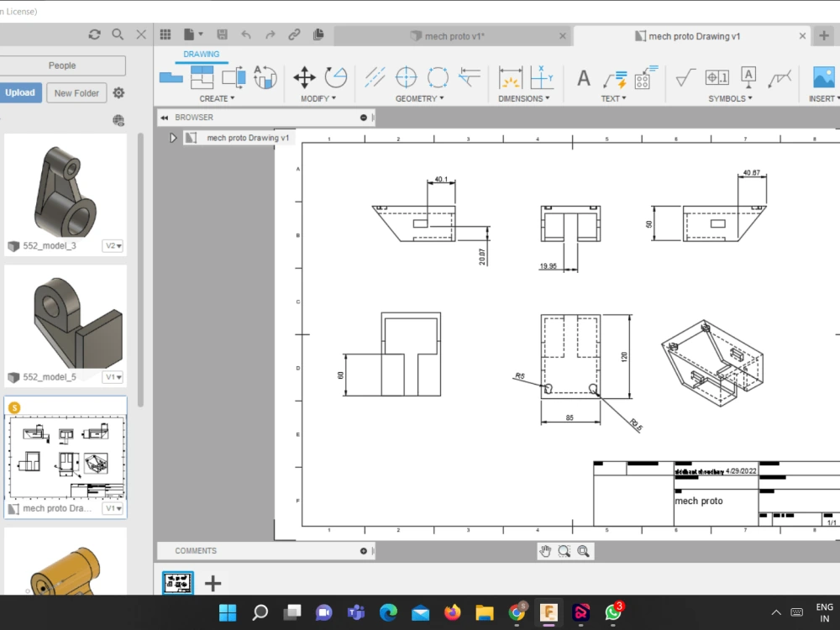Select the DRAWING ribbon tab
The image size is (840, 630).
201,53
